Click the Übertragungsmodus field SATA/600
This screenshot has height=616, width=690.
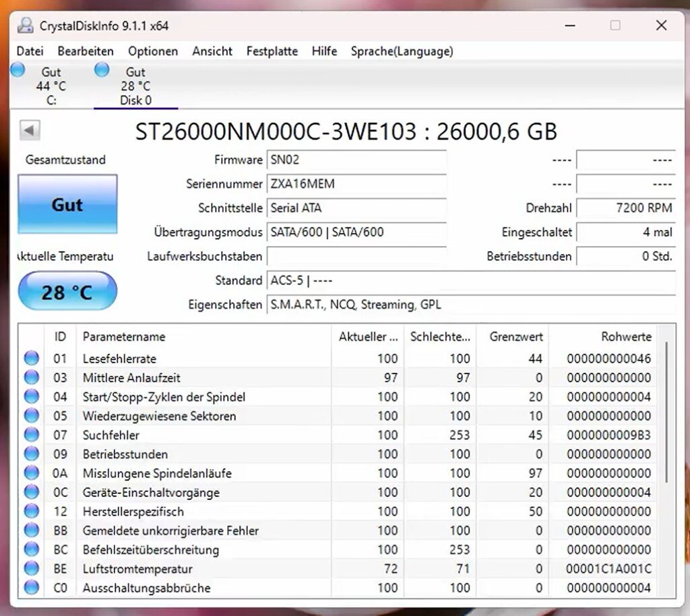tap(356, 233)
